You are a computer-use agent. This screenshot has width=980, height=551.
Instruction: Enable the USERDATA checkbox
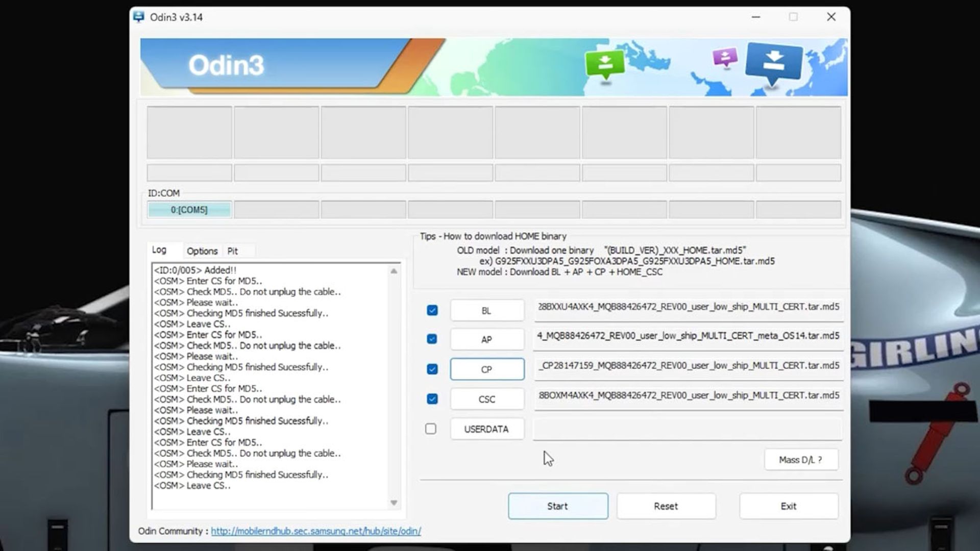[431, 429]
